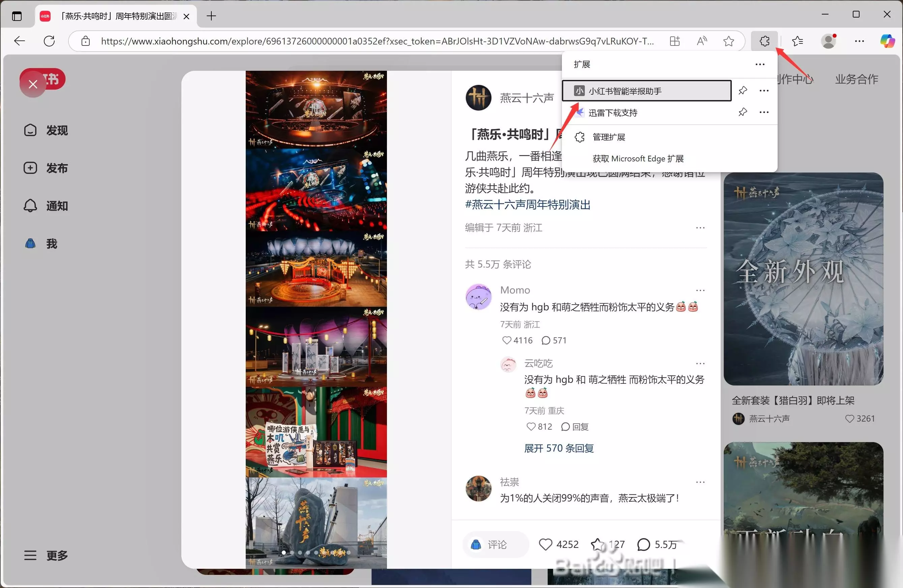The width and height of the screenshot is (903, 588).
Task: Open more actions for 迅雷下载支持
Action: (764, 112)
